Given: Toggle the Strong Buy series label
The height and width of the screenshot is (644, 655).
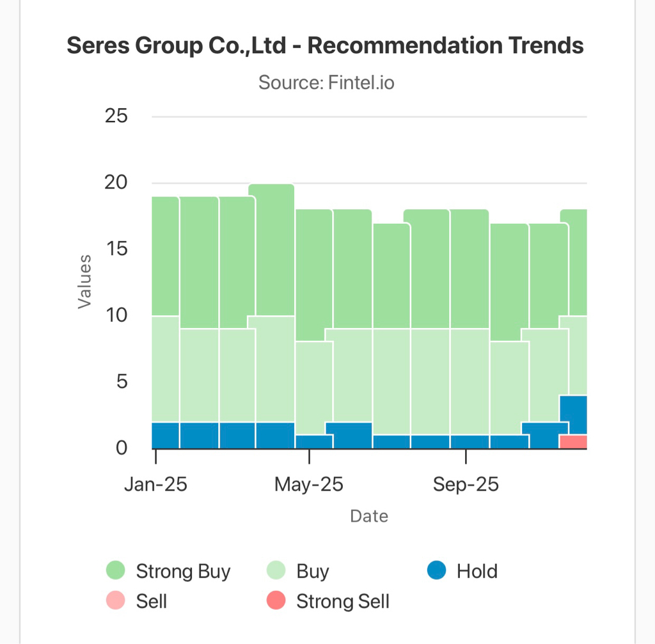Looking at the screenshot, I should click(183, 570).
